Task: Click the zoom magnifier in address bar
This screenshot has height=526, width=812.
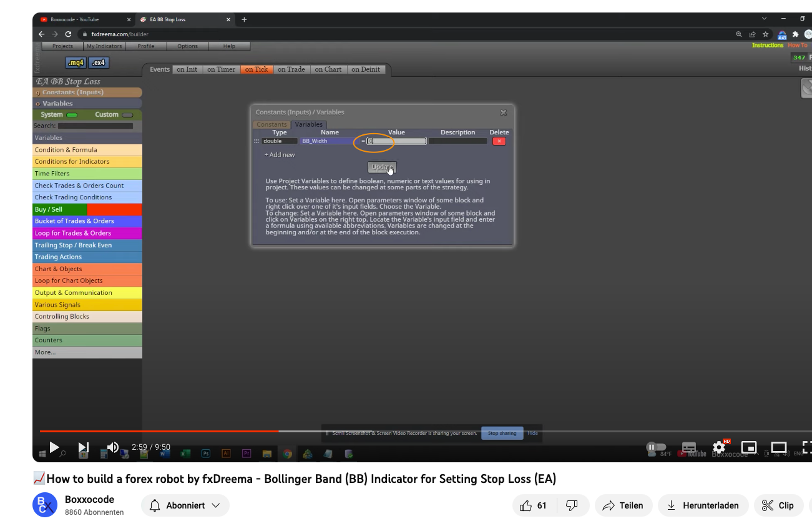Action: pyautogui.click(x=739, y=34)
